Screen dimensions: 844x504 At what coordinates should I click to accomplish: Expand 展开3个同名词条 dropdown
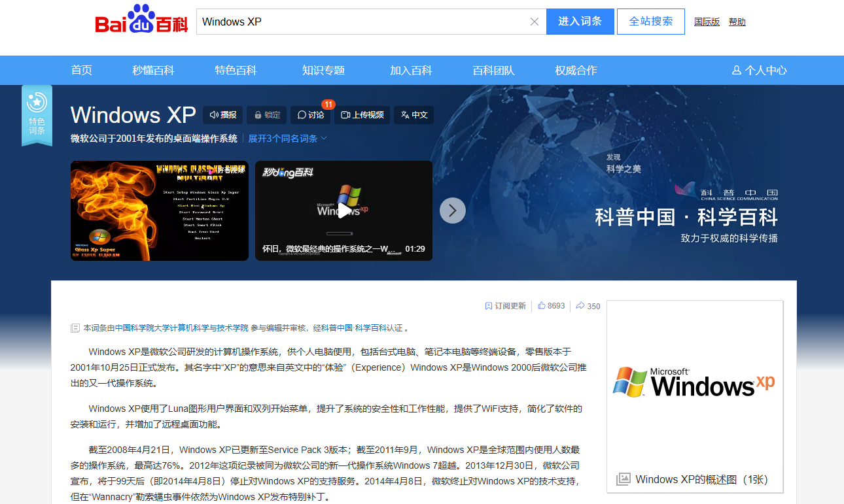287,139
